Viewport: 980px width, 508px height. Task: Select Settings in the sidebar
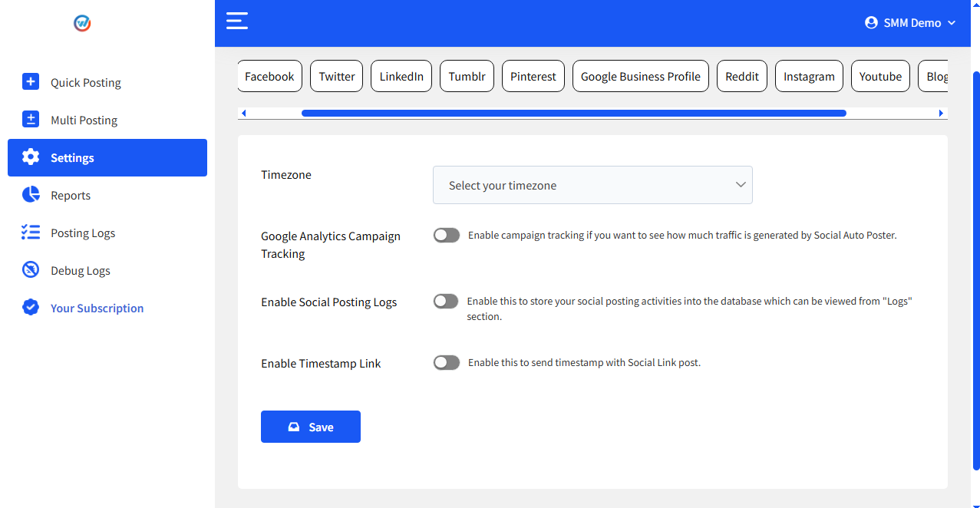[107, 157]
